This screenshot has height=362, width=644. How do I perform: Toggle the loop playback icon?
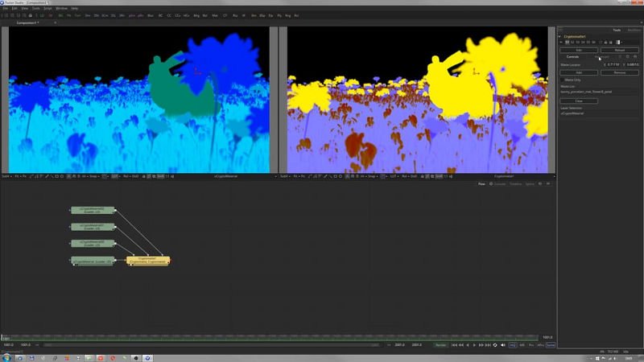coord(495,344)
